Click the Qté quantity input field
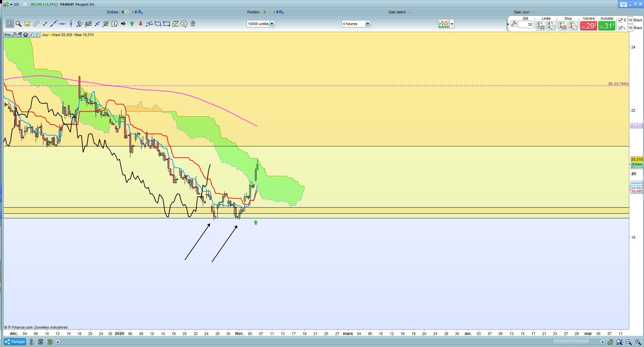This screenshot has height=347, width=644. (526, 24)
